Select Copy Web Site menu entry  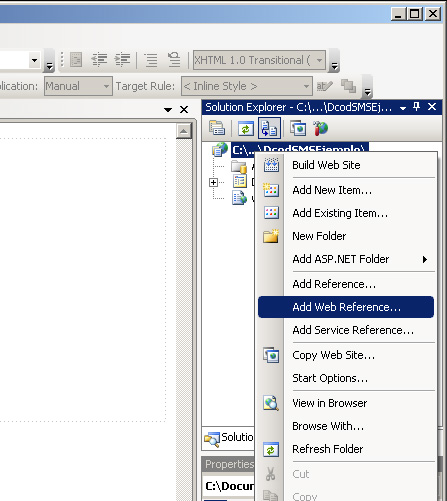[x=346, y=355]
